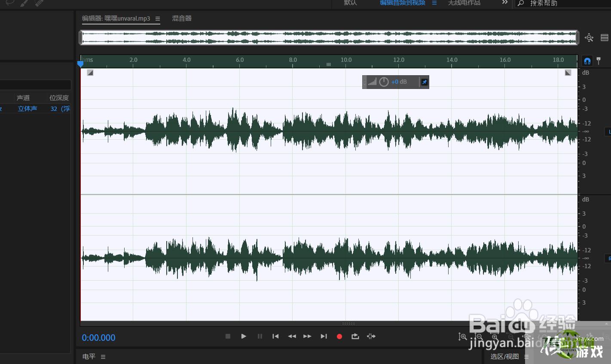Click the right handle of navigator bar

click(577, 37)
